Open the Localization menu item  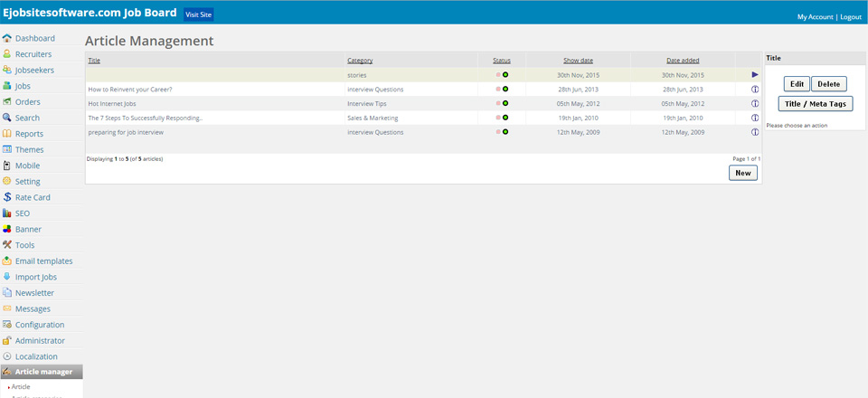click(36, 356)
